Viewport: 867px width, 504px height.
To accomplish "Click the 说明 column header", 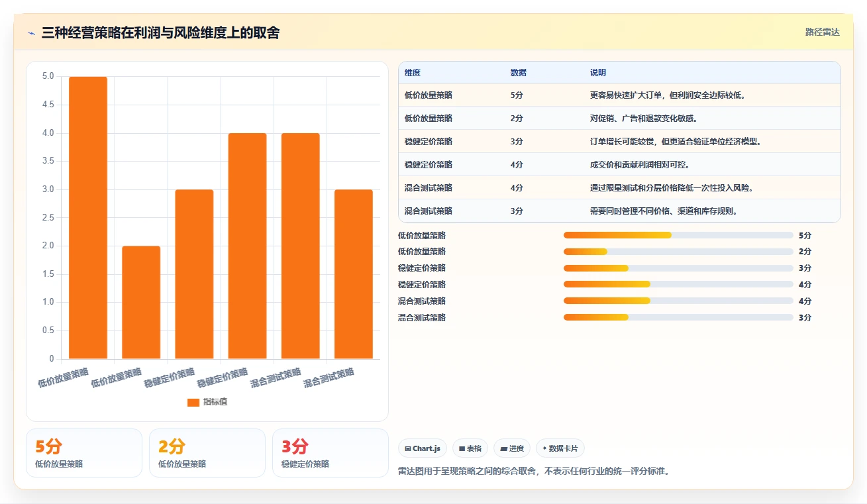I will 598,73.
